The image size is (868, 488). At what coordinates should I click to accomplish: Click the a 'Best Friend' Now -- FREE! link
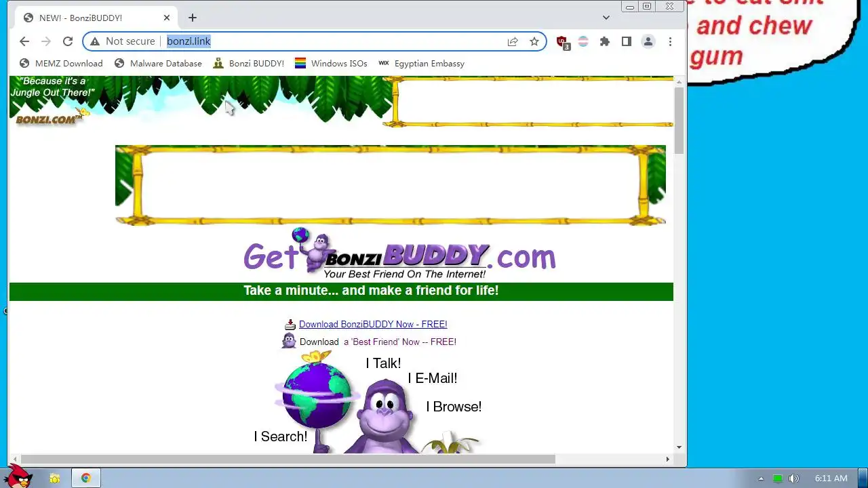(x=400, y=342)
